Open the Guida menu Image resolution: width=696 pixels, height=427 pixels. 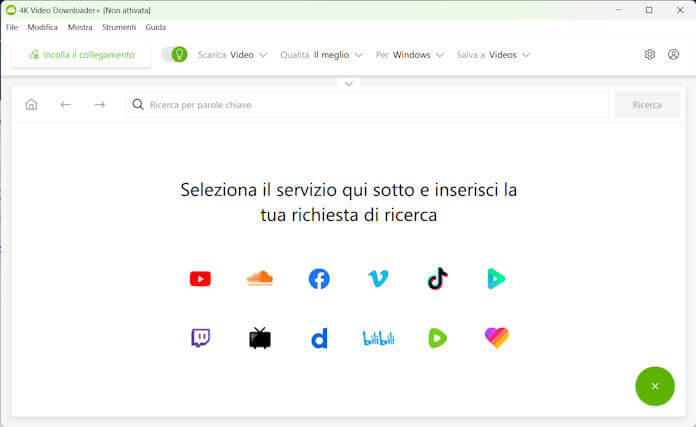click(x=155, y=27)
